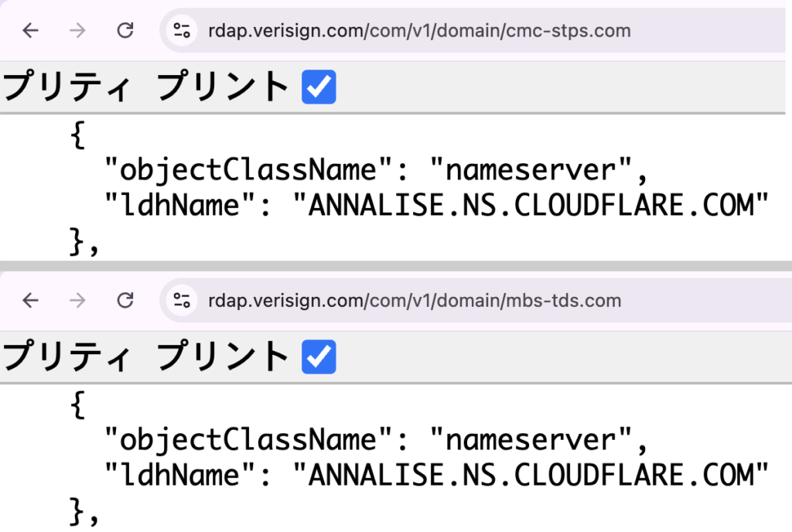Click Forward arrow in cmc-stps.com browser window

(77, 31)
